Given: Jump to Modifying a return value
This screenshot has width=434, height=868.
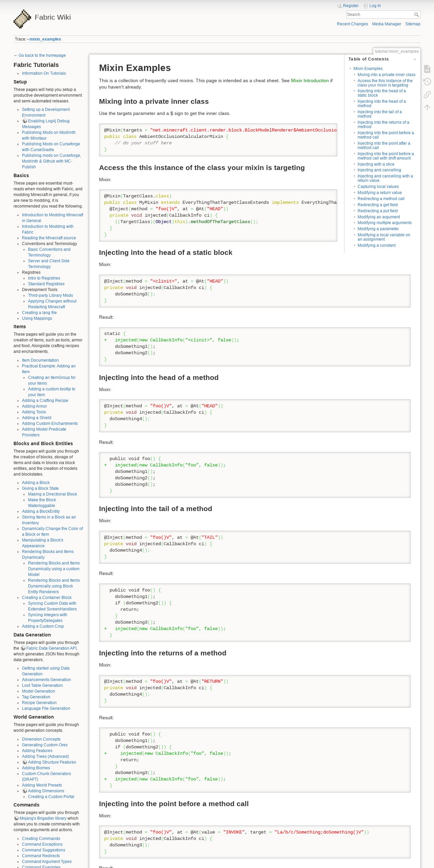Looking at the screenshot, I should [x=380, y=193].
